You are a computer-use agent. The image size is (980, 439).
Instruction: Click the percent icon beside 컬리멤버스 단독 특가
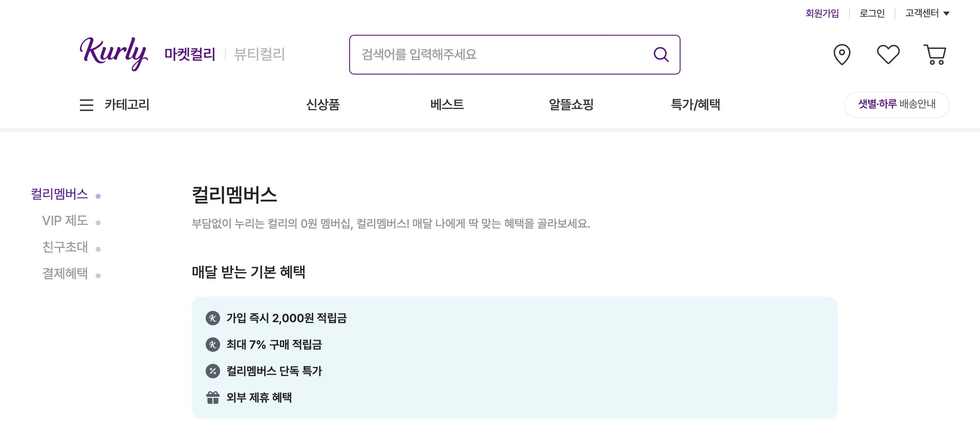click(212, 371)
